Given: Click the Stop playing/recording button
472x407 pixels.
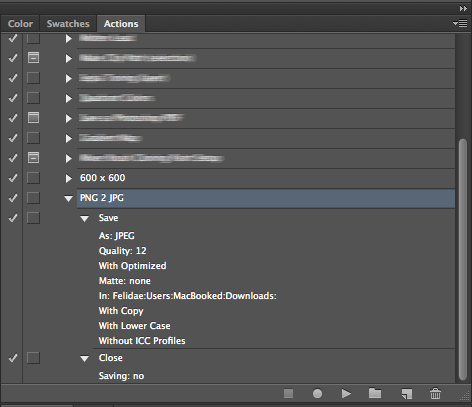Looking at the screenshot, I should pos(288,394).
